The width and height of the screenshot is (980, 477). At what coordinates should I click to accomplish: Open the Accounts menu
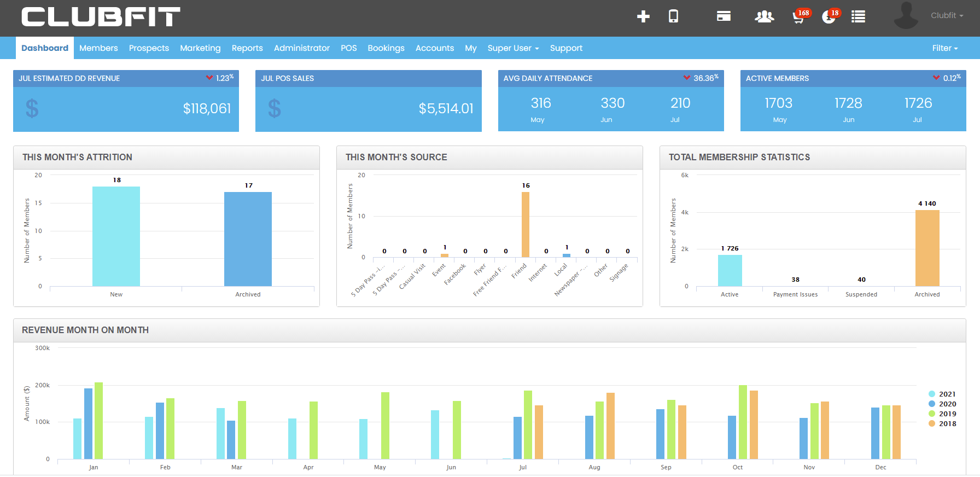coord(435,48)
